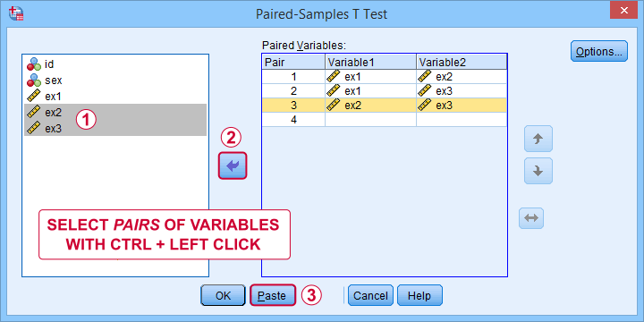
Task: Click empty pair 4 Variable1 cell
Action: tap(370, 120)
